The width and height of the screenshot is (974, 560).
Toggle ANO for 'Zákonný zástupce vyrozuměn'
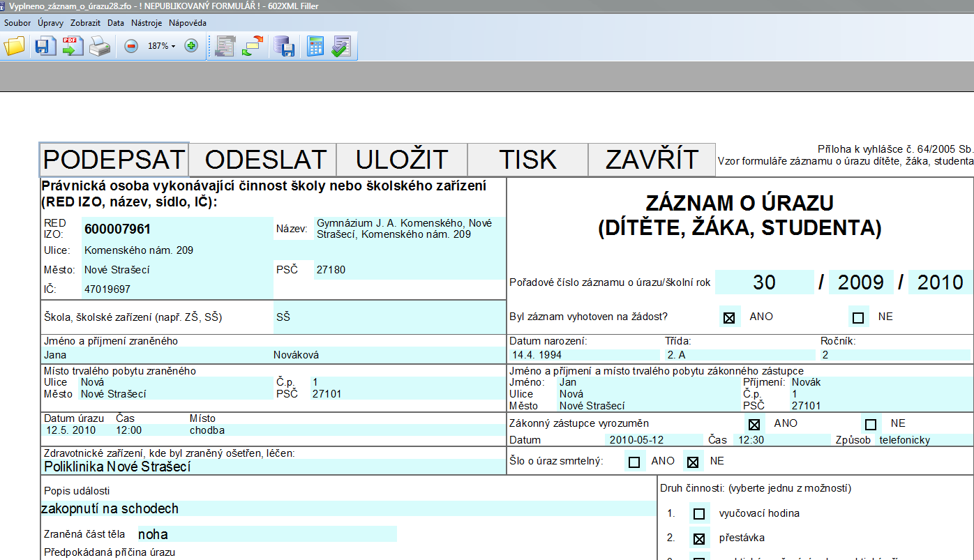pyautogui.click(x=754, y=424)
